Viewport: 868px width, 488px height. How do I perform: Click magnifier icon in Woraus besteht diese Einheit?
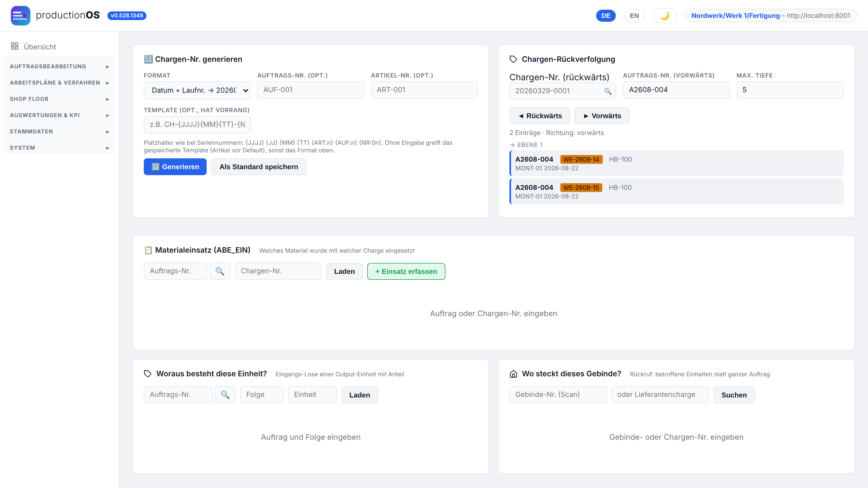coord(225,395)
